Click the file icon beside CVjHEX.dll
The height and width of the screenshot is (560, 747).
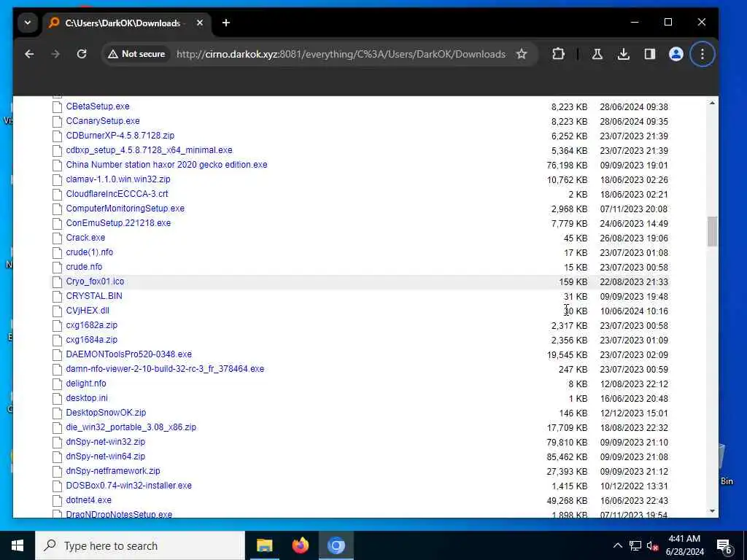tap(57, 311)
